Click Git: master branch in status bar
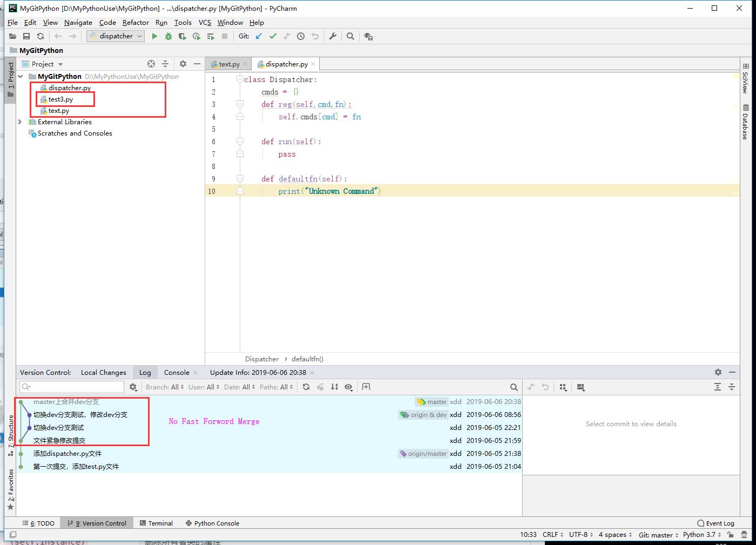Screen dimensions: 756x545 tap(658, 535)
